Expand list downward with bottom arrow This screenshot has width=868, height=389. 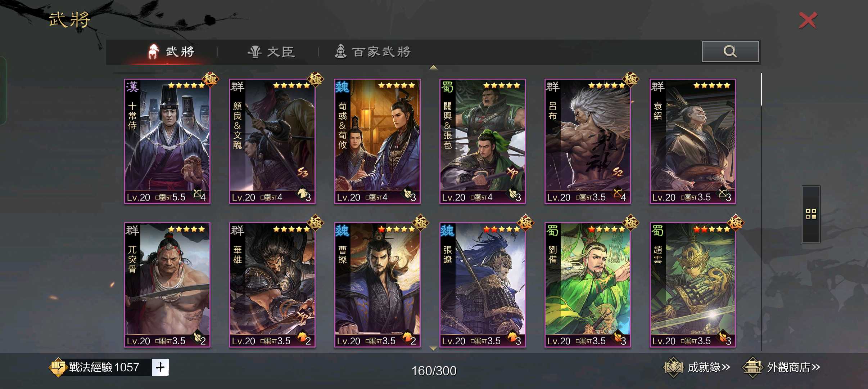click(434, 348)
